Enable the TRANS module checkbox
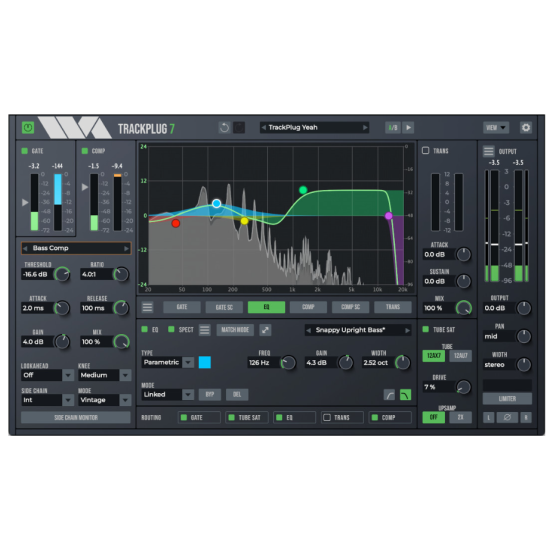Screen dimensions: 550x550 point(425,150)
